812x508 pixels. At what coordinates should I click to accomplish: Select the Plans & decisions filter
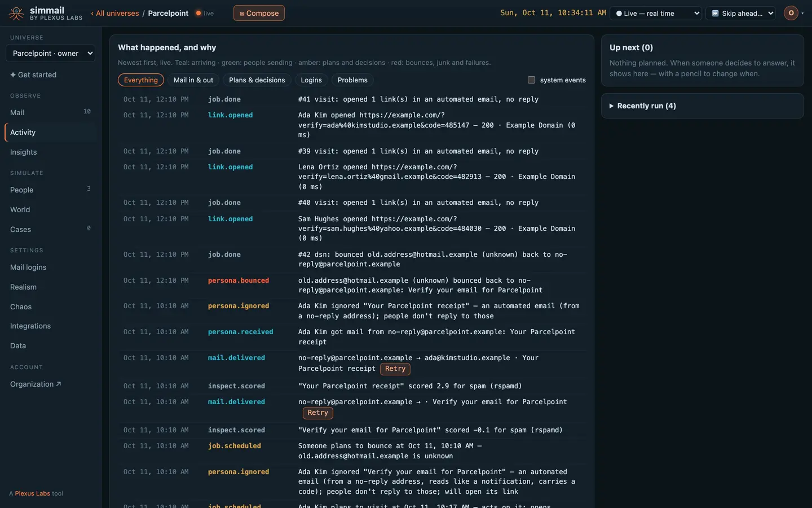click(257, 80)
